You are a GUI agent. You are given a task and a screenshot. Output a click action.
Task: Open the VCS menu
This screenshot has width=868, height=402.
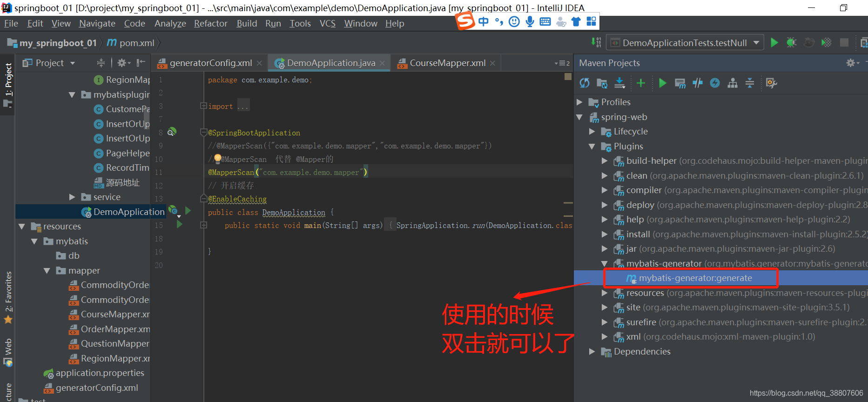tap(328, 23)
